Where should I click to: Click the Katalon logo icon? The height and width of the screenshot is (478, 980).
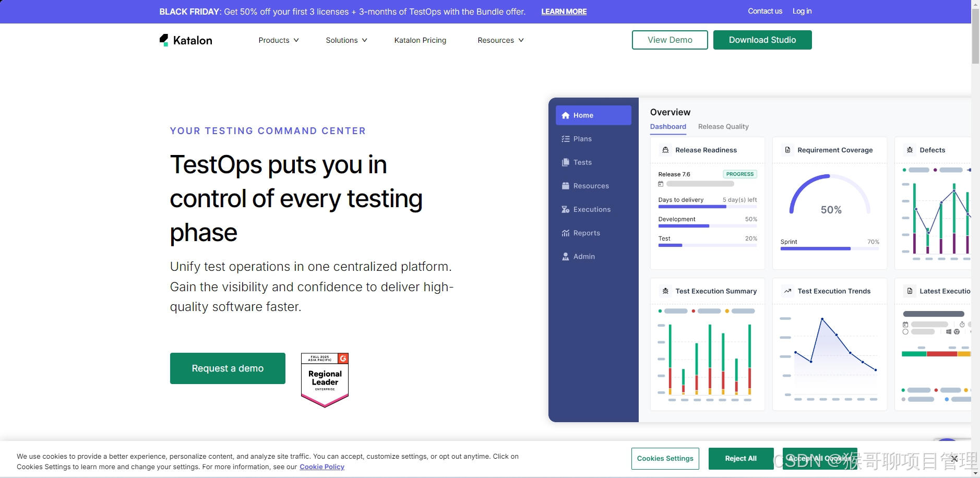[164, 40]
